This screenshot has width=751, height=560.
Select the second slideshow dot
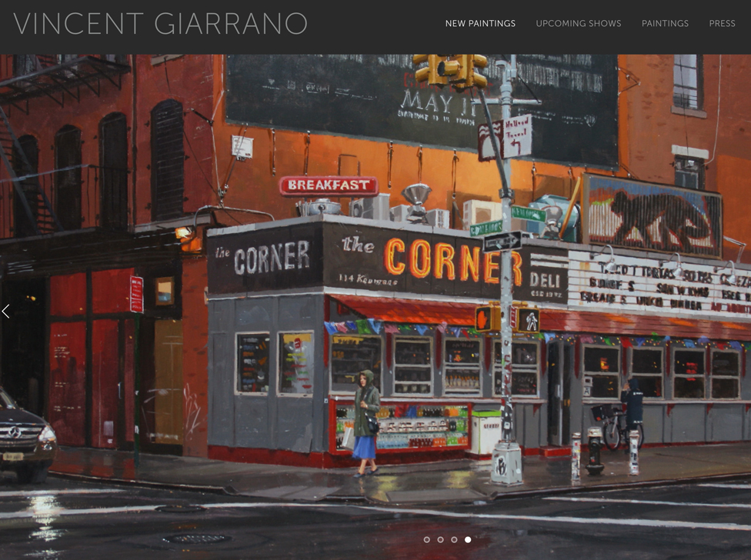(x=441, y=540)
